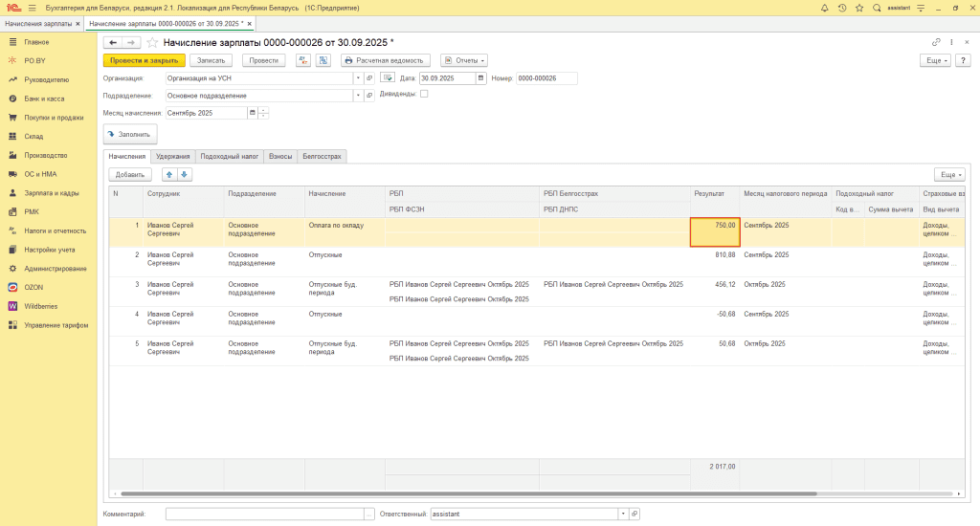Switch to the Удержания tab
This screenshot has width=980, height=526.
tap(173, 156)
